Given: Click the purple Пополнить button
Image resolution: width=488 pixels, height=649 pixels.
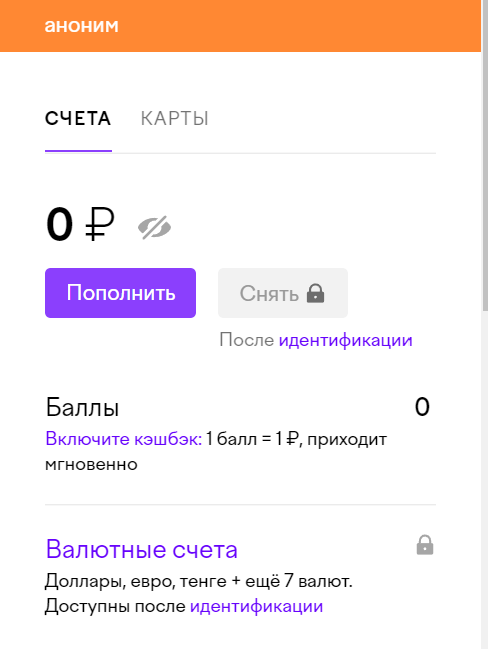Looking at the screenshot, I should [x=120, y=293].
